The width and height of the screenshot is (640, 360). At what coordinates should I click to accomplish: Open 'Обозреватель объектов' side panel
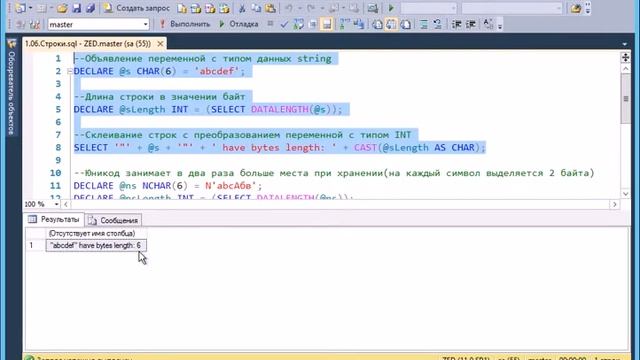pyautogui.click(x=11, y=87)
